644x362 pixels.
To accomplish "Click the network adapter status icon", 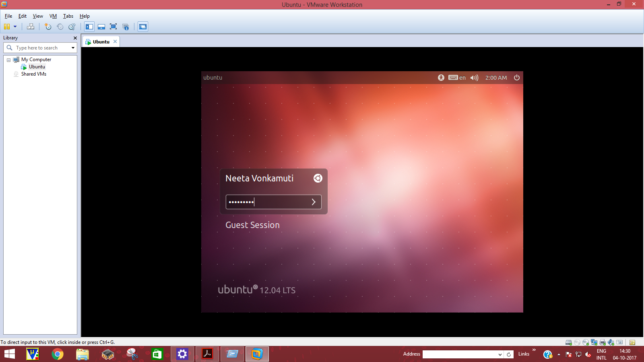I will pos(594,342).
